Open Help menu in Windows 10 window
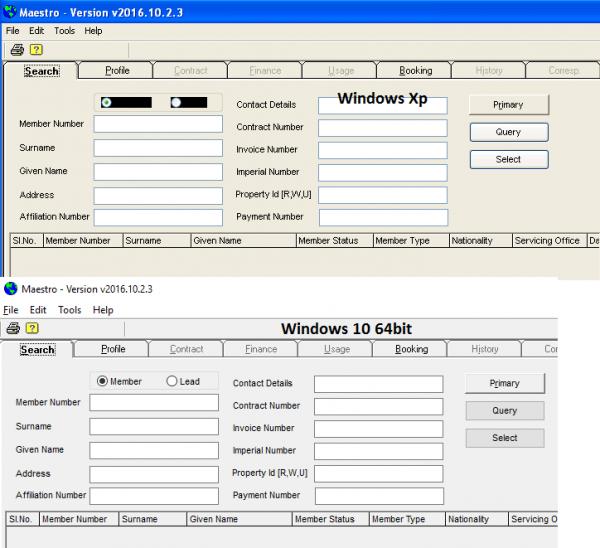Image resolution: width=600 pixels, height=548 pixels. [x=103, y=310]
